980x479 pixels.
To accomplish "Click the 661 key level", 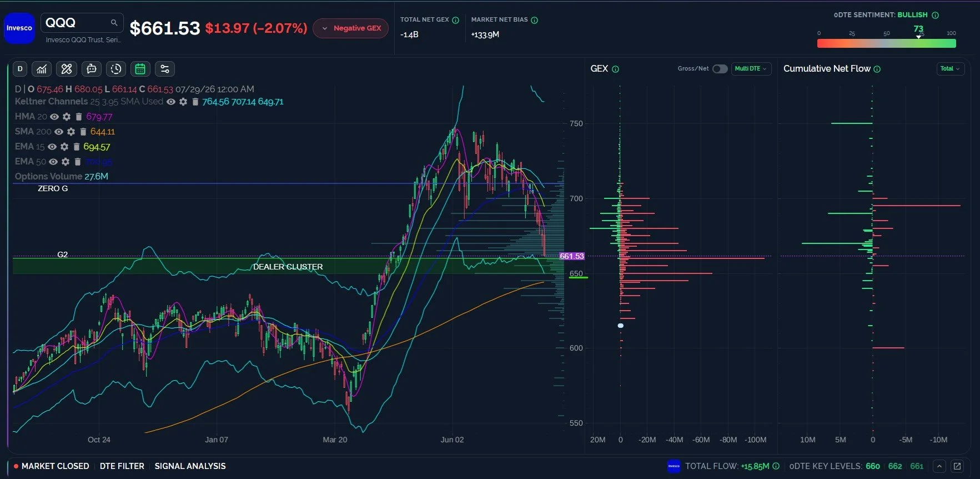I will point(917,466).
